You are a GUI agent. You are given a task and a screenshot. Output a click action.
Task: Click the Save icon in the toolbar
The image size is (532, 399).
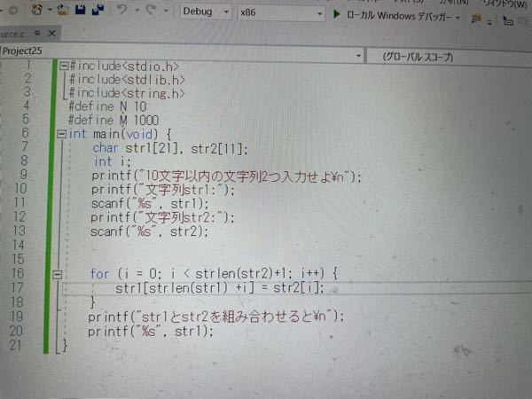click(80, 10)
